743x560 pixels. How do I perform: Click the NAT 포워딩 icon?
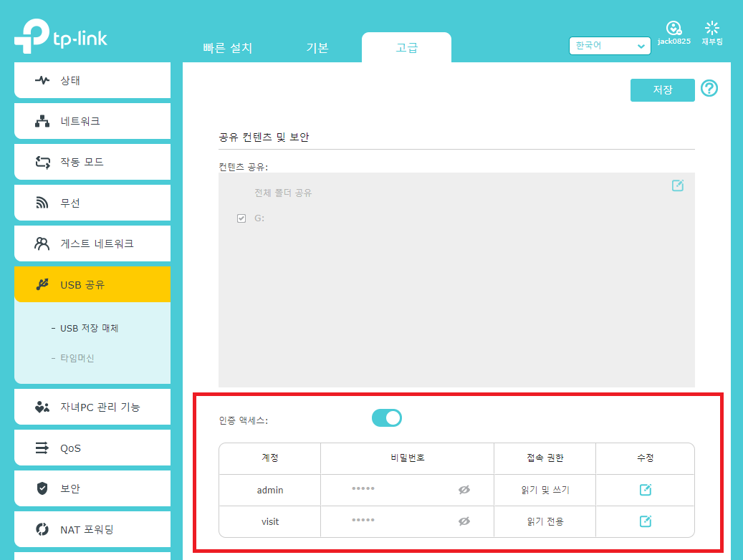[42, 529]
